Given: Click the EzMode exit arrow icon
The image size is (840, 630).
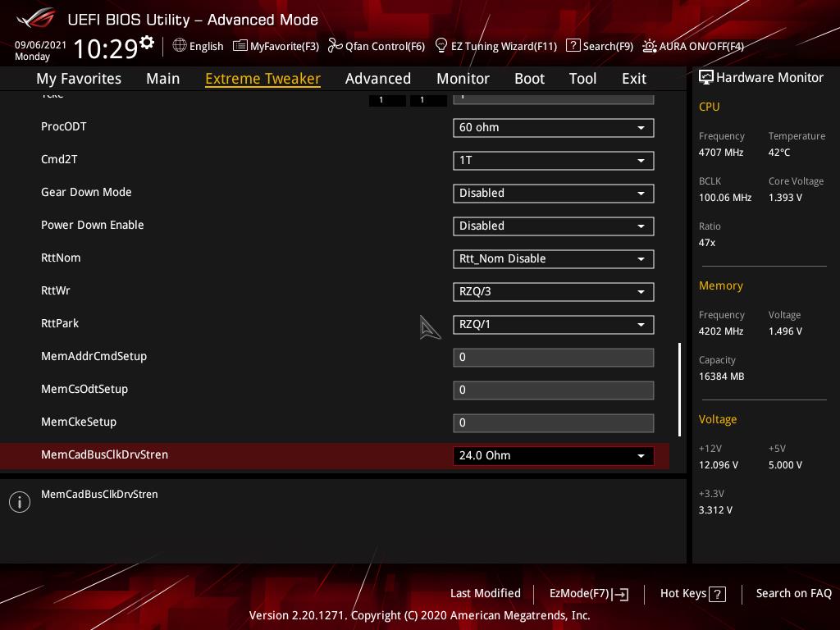Looking at the screenshot, I should 620,594.
